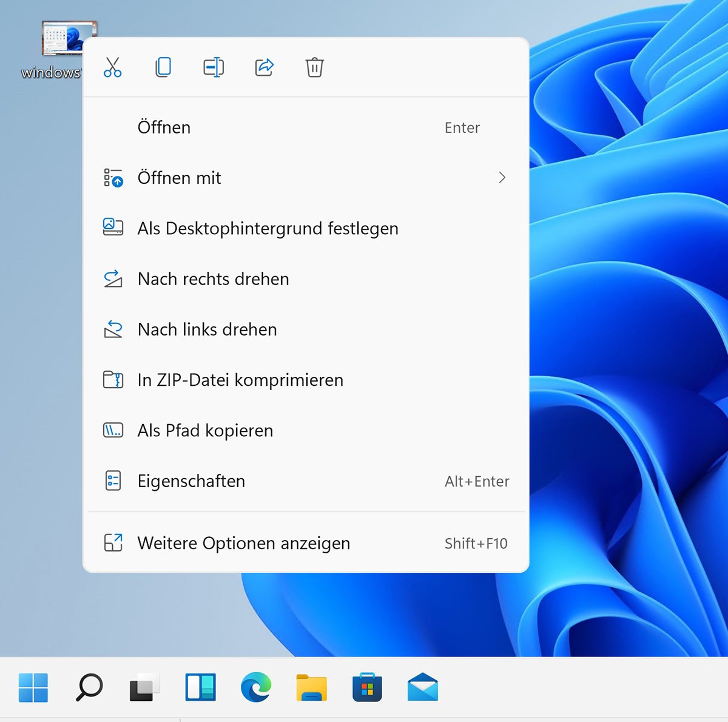
Task: Choose Als Desktophintergrund festlegen
Action: point(306,228)
